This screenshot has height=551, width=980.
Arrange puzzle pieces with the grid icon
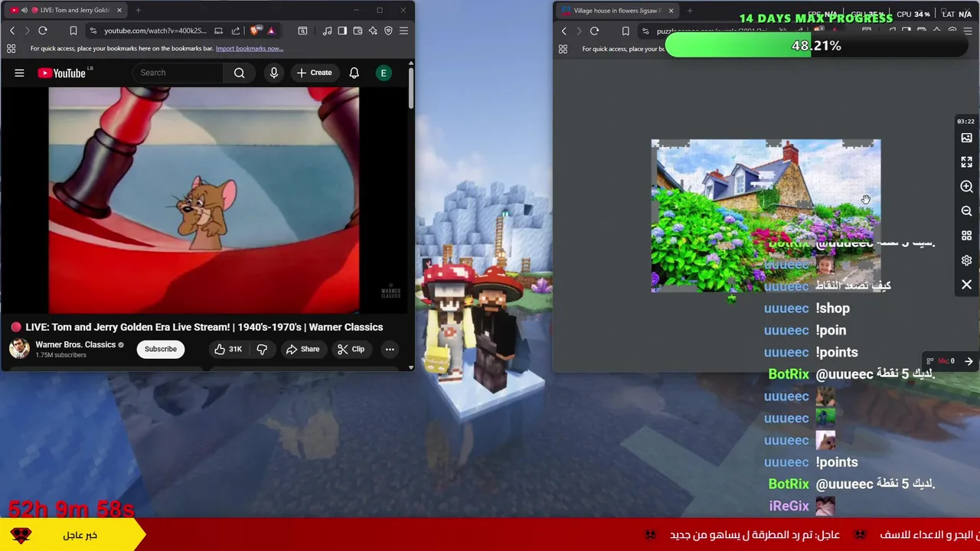966,236
